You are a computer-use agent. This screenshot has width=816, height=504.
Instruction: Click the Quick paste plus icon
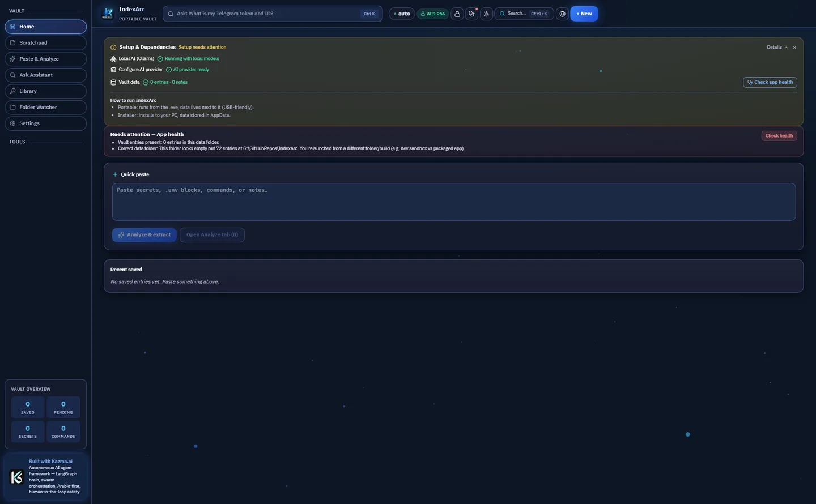click(x=115, y=174)
